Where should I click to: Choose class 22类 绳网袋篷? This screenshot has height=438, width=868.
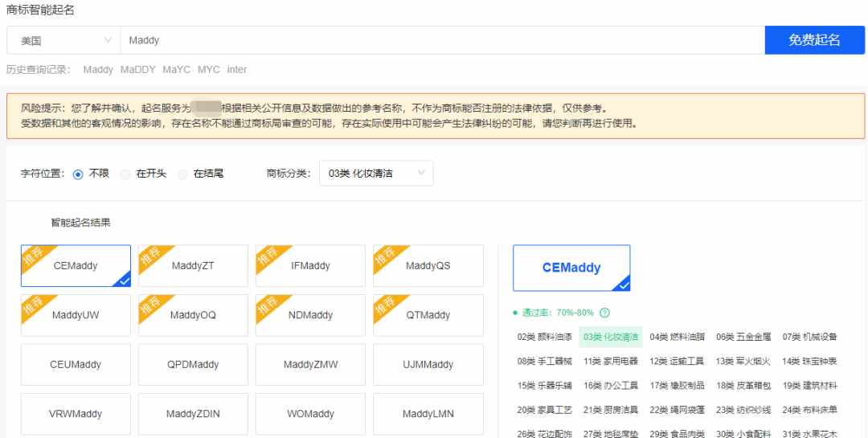coord(677,410)
